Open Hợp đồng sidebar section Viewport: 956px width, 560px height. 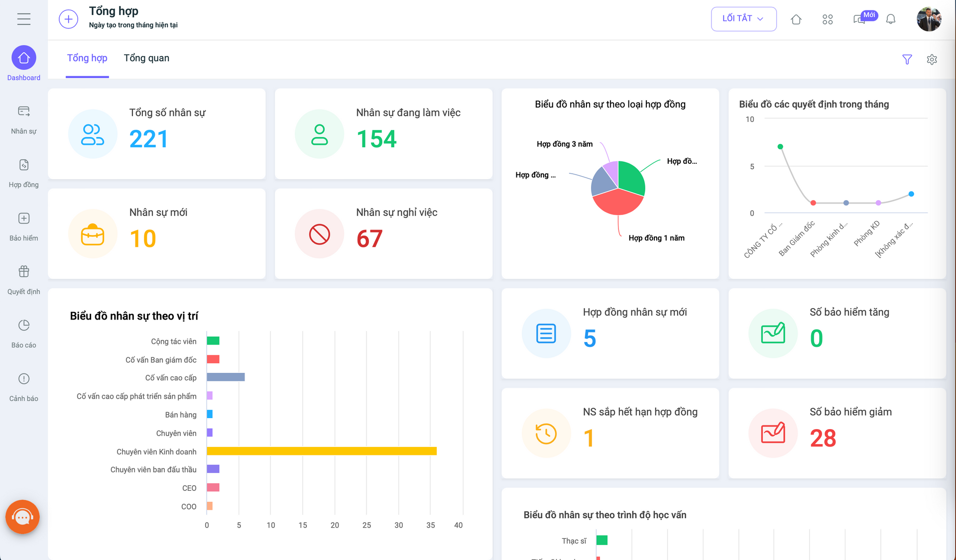tap(23, 173)
